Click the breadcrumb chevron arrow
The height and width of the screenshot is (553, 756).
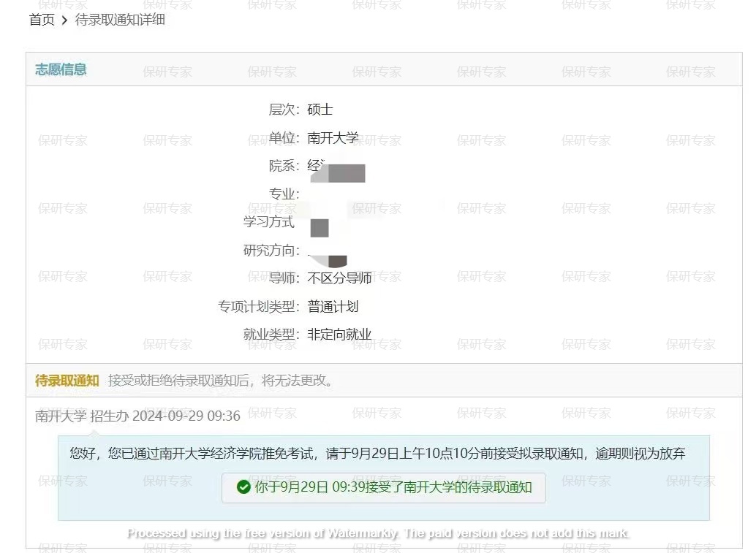[x=64, y=20]
